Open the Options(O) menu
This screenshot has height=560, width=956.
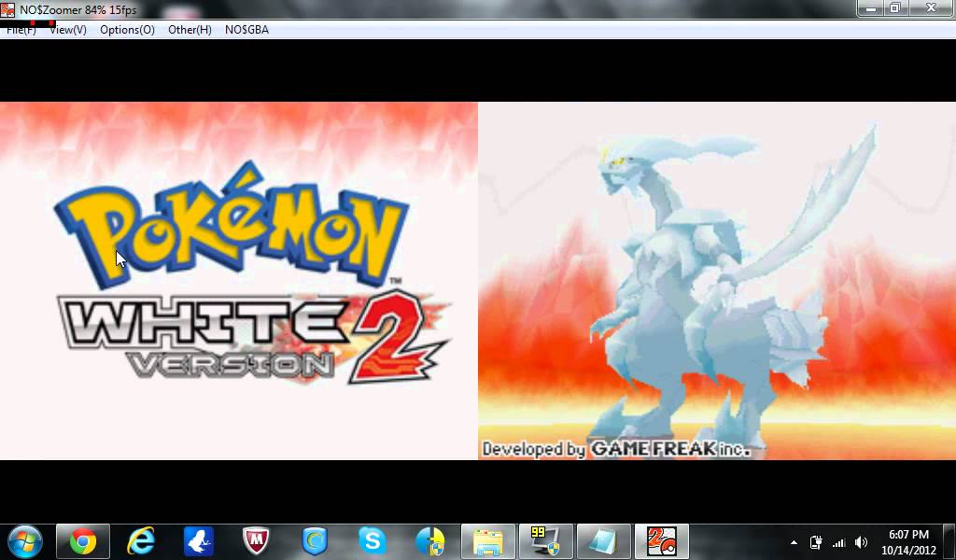(127, 29)
